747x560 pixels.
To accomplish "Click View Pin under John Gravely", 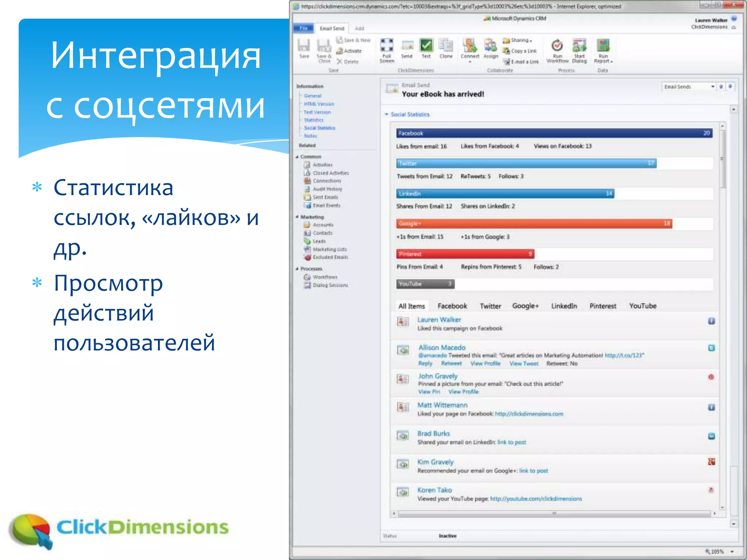I will pyautogui.click(x=429, y=392).
